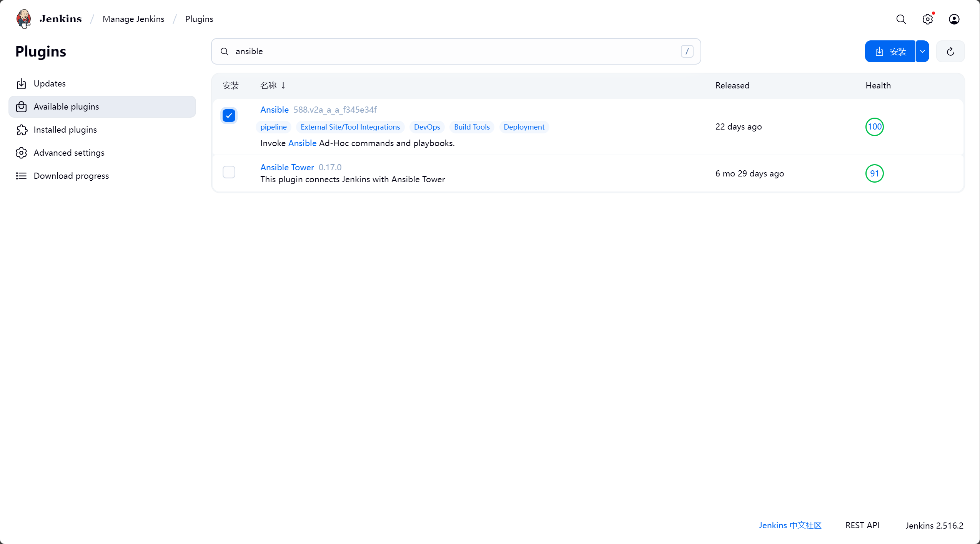Open the Jenkins 中文社区 footer link

pos(790,525)
